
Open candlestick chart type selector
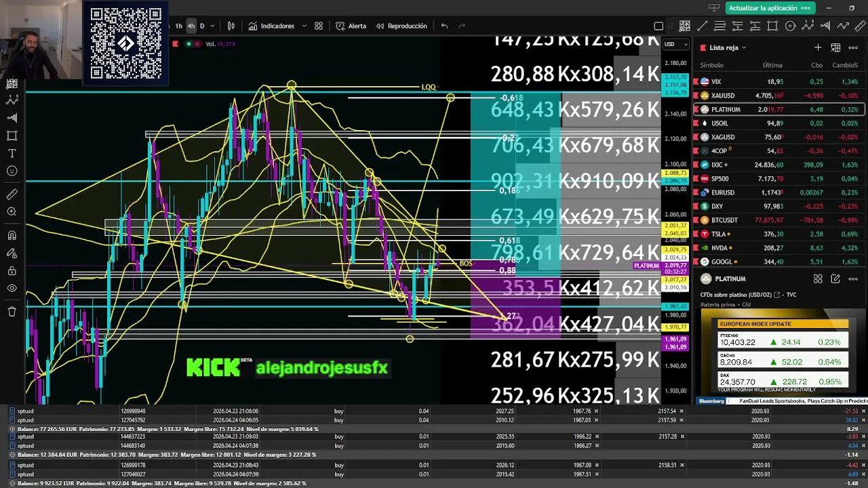(x=231, y=26)
